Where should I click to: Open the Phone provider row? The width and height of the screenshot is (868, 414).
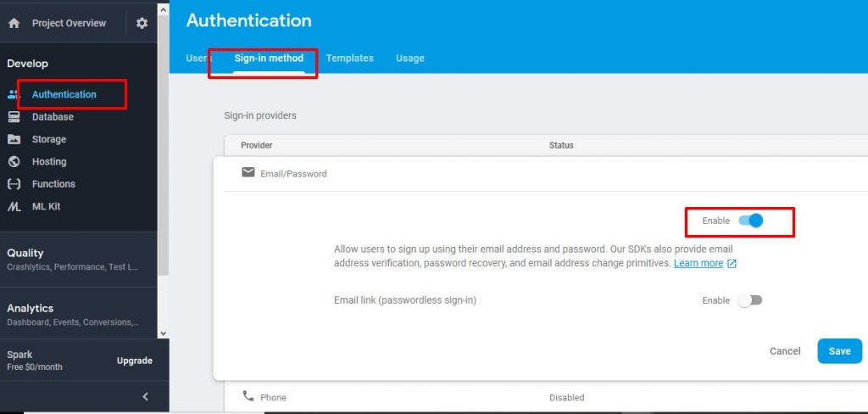pyautogui.click(x=546, y=397)
